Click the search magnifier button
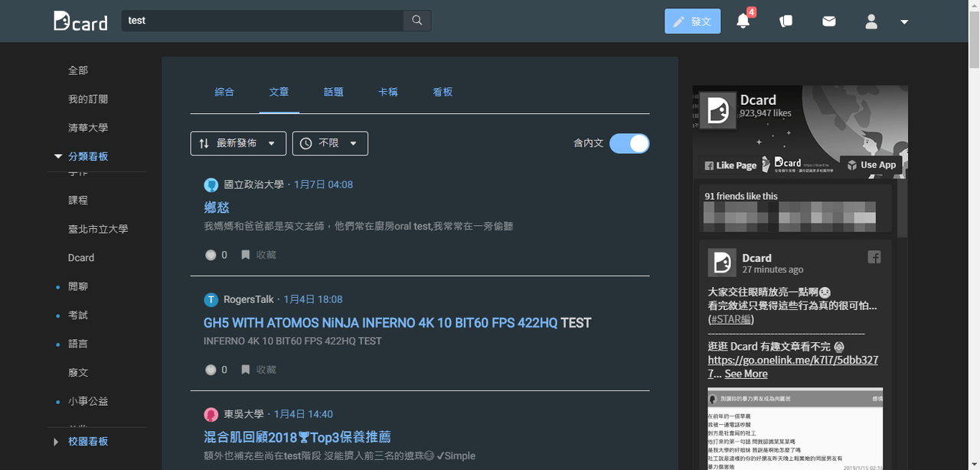This screenshot has width=980, height=470. [417, 21]
